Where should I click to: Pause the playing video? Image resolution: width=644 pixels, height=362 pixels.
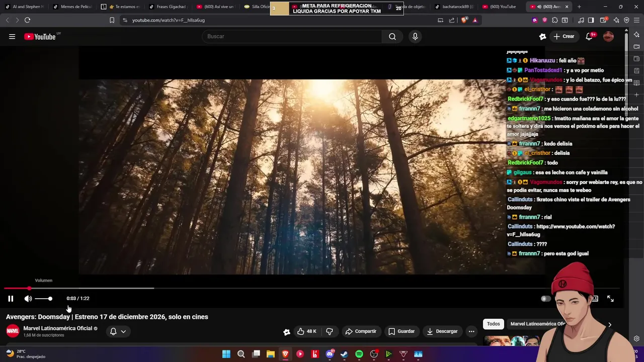pyautogui.click(x=11, y=299)
